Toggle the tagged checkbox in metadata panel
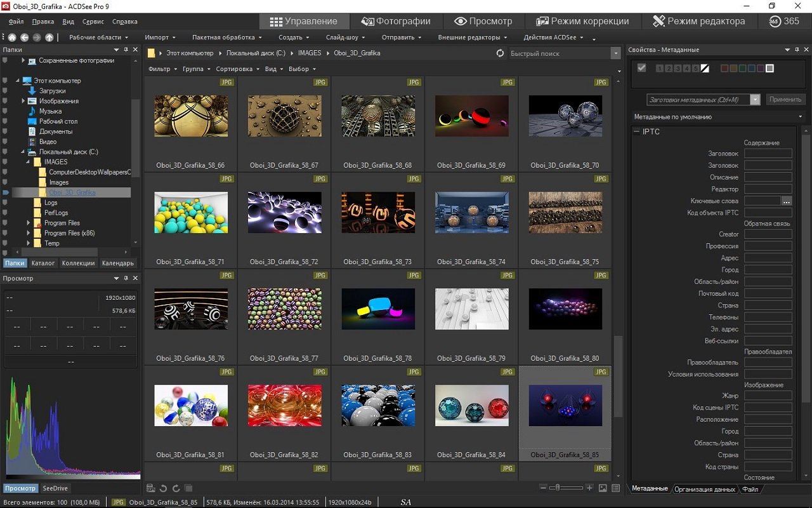812x508 pixels. [x=641, y=68]
